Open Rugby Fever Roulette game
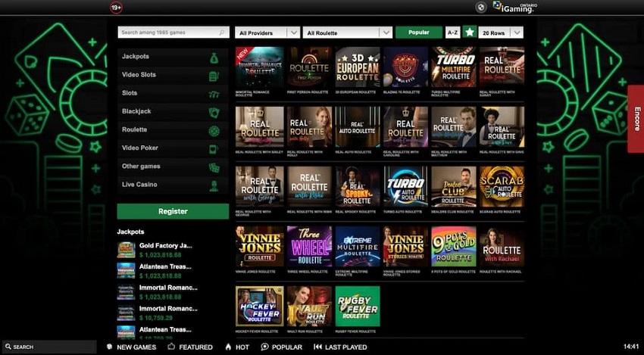The height and width of the screenshot is (355, 644). coord(358,306)
